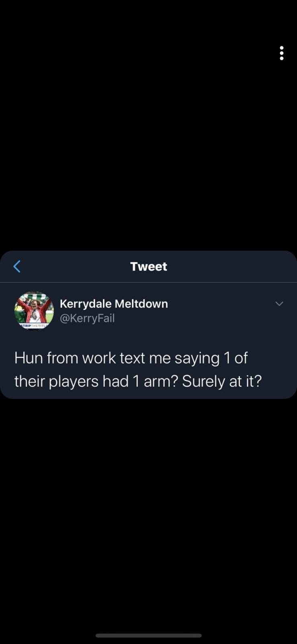
Task: Tap the 'Surely at it?' line
Action: pyautogui.click(x=222, y=381)
